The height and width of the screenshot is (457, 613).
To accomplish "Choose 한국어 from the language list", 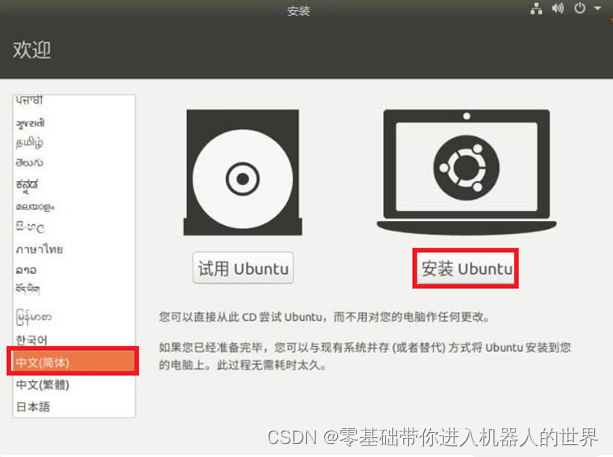I will [74, 340].
